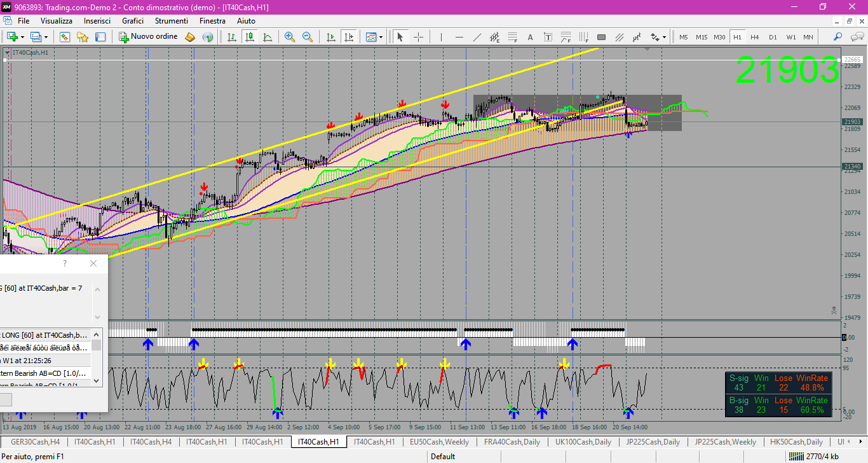Switch to MN timeframe
The height and width of the screenshot is (463, 868).
click(808, 37)
